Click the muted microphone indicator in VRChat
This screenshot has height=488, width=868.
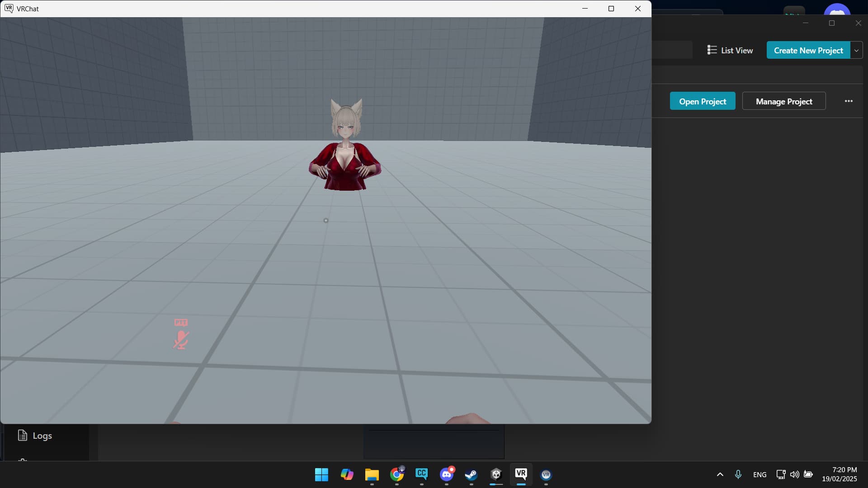point(181,340)
